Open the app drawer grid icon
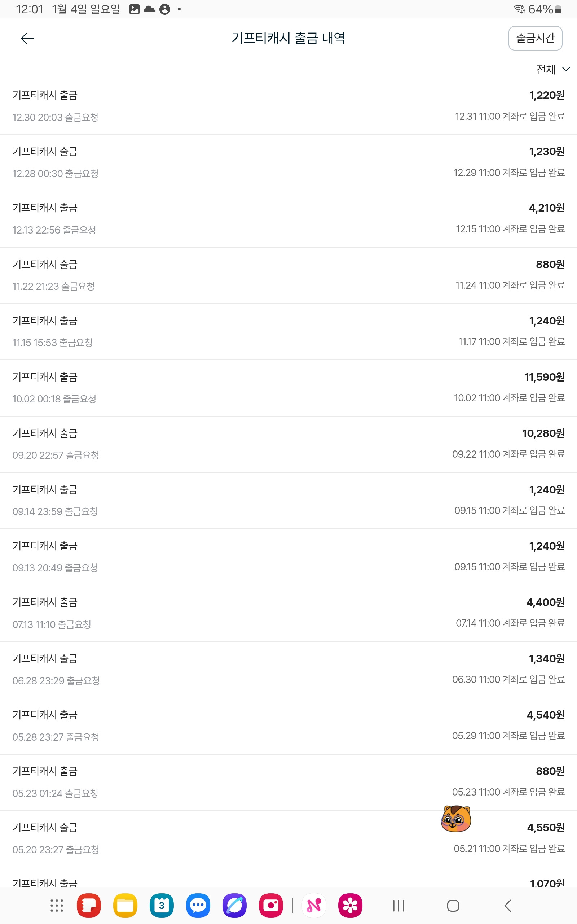Viewport: 577px width, 924px height. (x=57, y=905)
